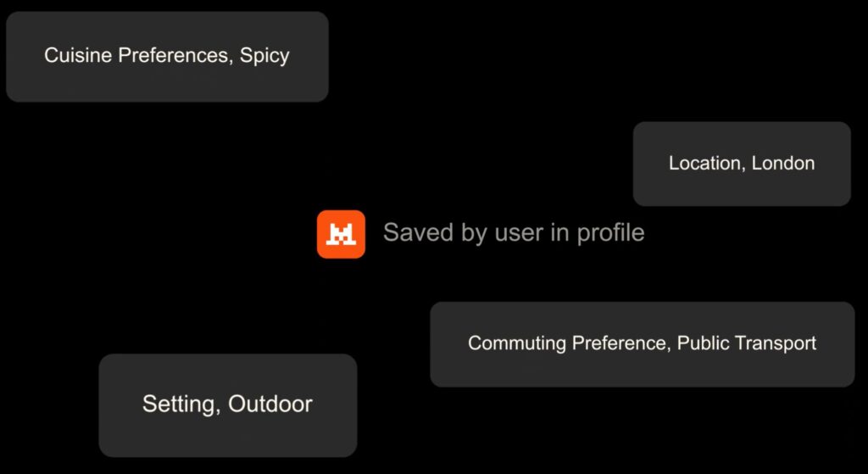Viewport: 868px width, 474px height.
Task: Select the Location, London card
Action: click(742, 164)
